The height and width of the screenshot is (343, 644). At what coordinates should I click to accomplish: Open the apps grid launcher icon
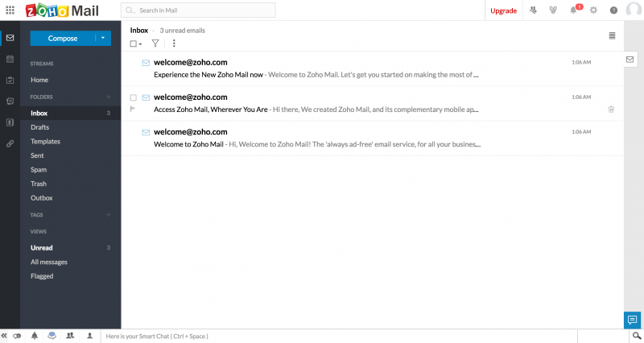tap(10, 10)
